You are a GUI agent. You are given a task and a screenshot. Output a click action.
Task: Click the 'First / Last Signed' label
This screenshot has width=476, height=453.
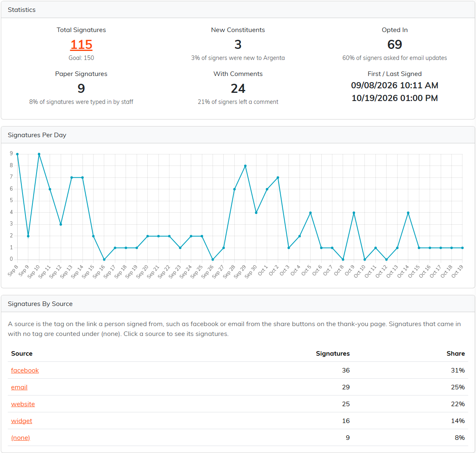pyautogui.click(x=395, y=74)
